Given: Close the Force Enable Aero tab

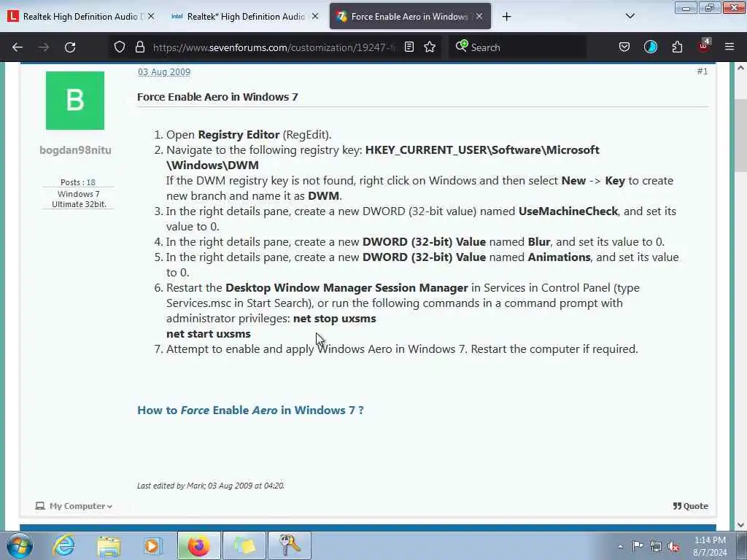Looking at the screenshot, I should coord(479,16).
